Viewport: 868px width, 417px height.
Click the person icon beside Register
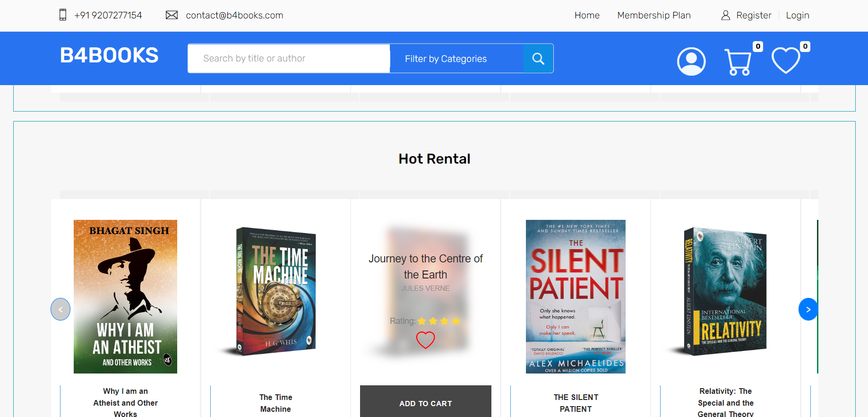click(726, 15)
